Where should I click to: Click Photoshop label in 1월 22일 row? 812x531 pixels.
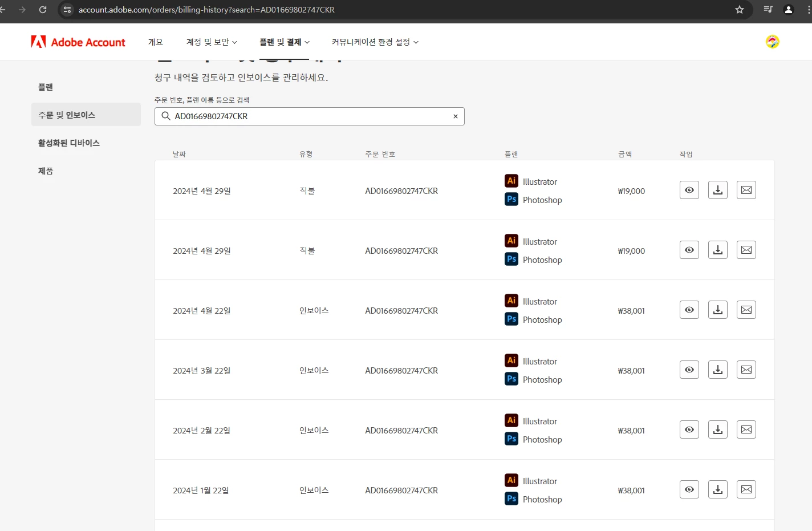tap(542, 500)
